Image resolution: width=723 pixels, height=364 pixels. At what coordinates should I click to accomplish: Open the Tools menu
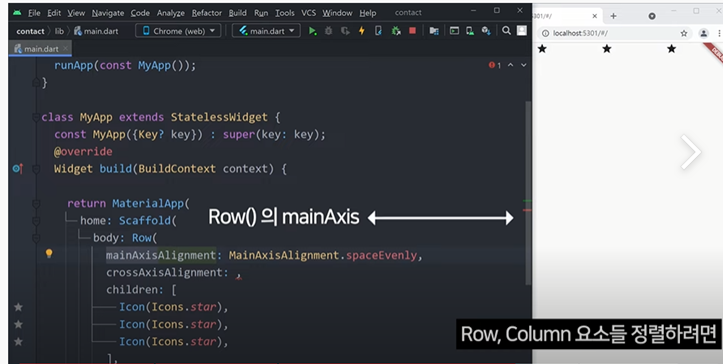[x=284, y=13]
